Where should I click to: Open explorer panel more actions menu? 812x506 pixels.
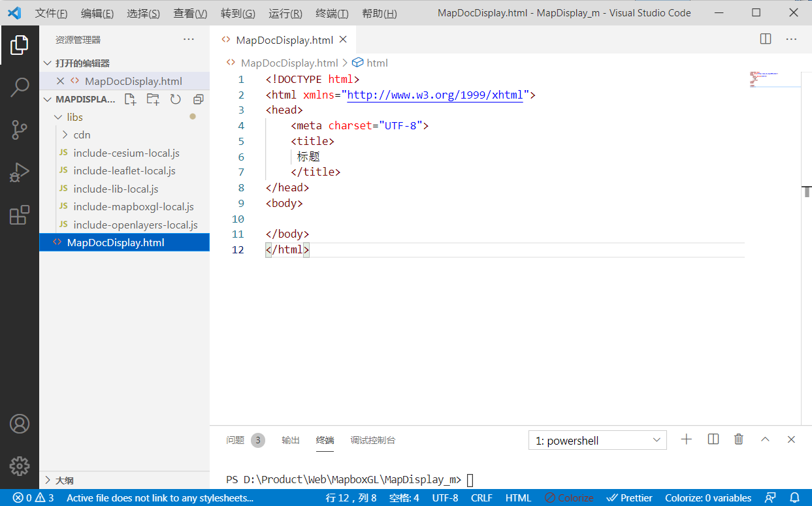tap(189, 40)
